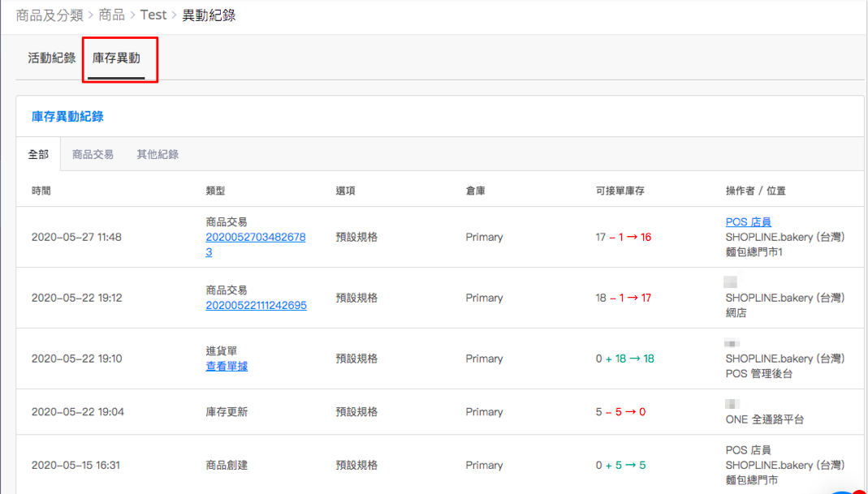Go to 商品 breadcrumb link
The image size is (868, 494).
click(111, 15)
